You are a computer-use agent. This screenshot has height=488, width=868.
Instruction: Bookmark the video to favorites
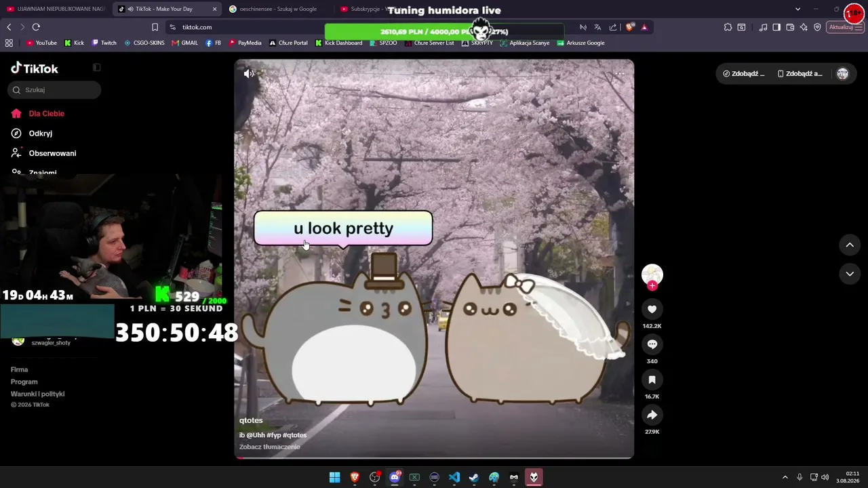tap(652, 380)
